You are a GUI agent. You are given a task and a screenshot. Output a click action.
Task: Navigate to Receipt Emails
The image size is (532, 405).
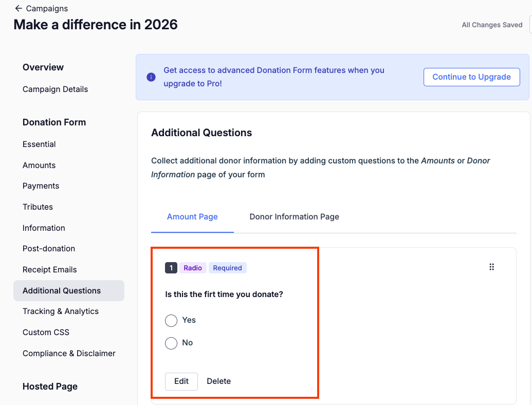tap(49, 270)
